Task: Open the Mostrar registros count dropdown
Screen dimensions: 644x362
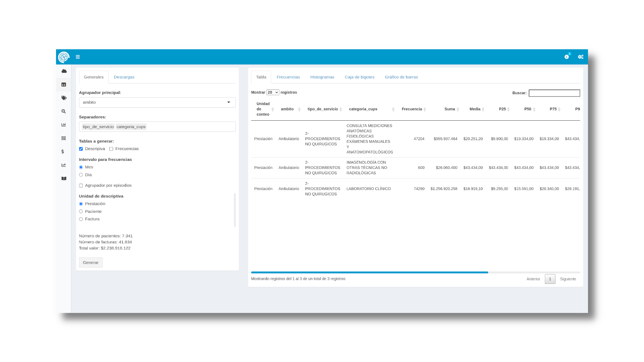Action: pos(272,93)
